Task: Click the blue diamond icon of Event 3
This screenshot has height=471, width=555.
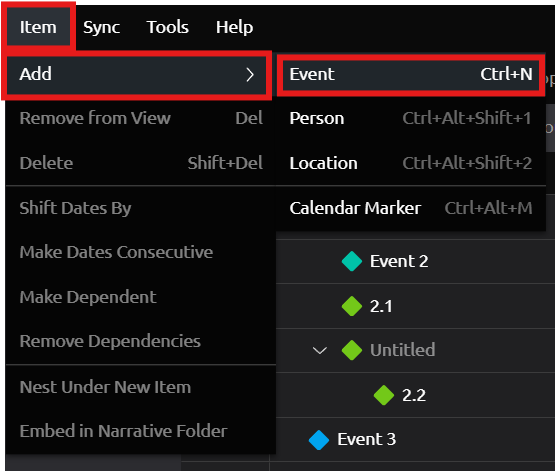Action: (x=319, y=440)
